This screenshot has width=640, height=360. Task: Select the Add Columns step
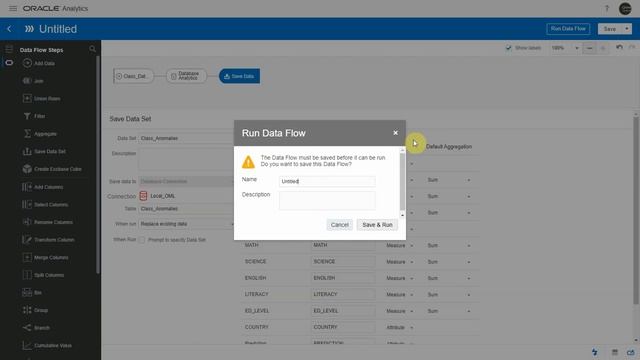[43, 187]
